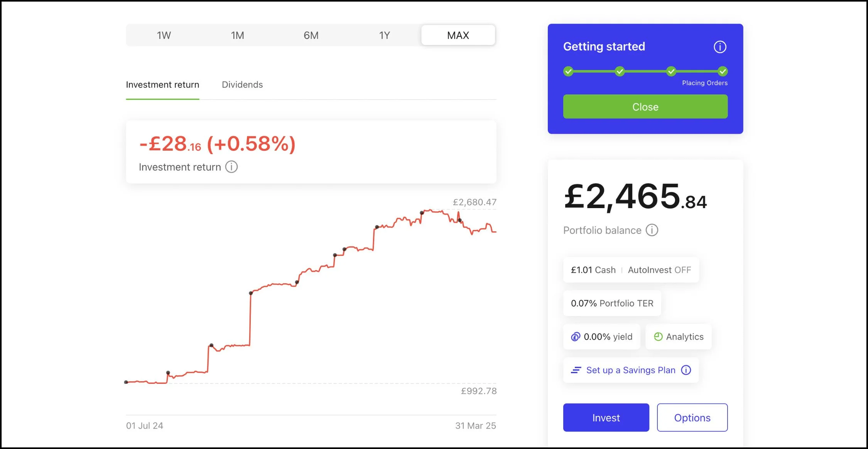This screenshot has height=449, width=868.
Task: Toggle the AutoInvest OFF setting
Action: 659,270
